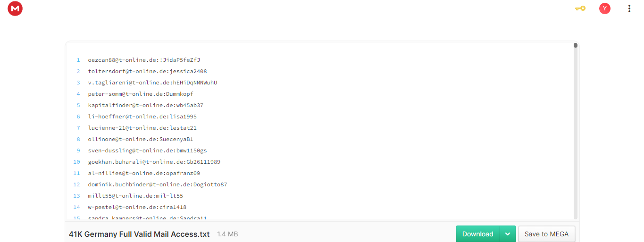Click the text viewer scrollbar thumb

pos(576,45)
